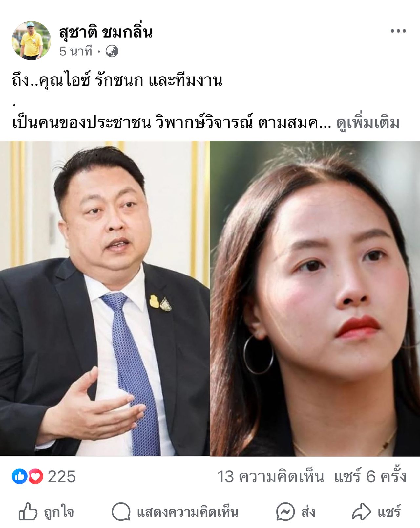This screenshot has height=528, width=420.
Task: Open profile name สุชาติ ชมกลิ่น
Action: [x=106, y=32]
